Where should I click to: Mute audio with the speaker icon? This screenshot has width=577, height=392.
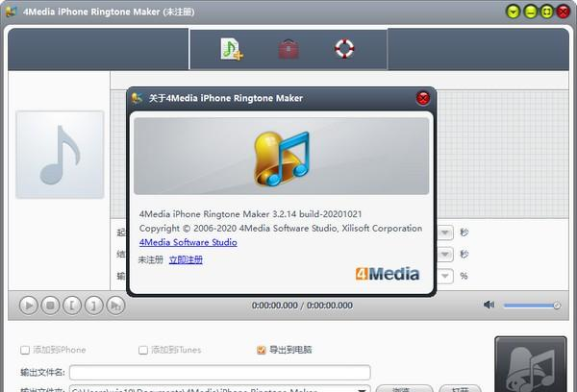click(x=489, y=305)
